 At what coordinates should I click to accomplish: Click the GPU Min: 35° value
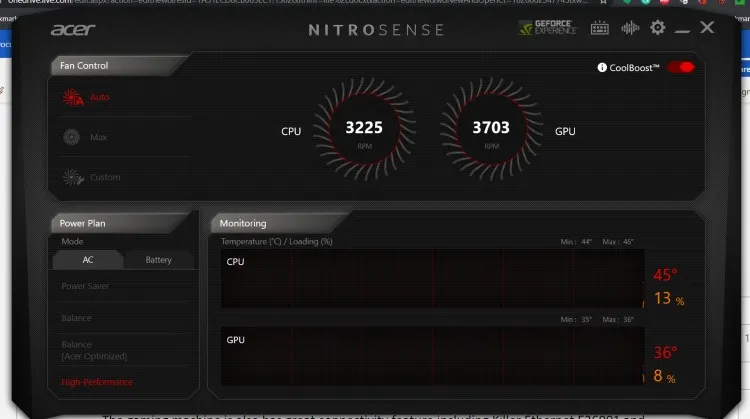tap(576, 319)
